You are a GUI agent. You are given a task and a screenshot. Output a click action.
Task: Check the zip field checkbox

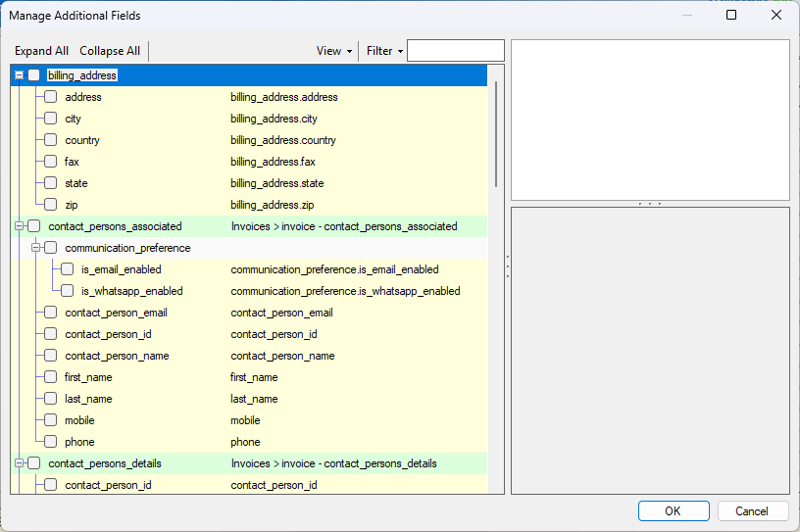51,205
